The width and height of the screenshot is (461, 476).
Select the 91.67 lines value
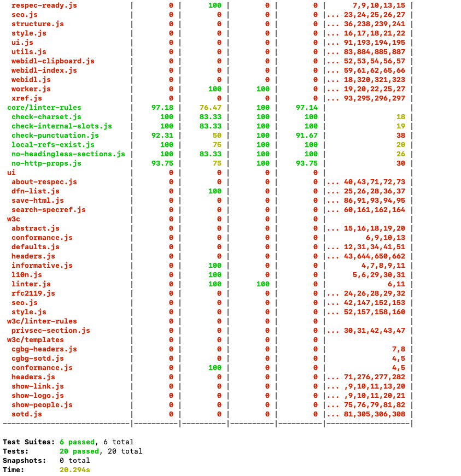tap(307, 136)
